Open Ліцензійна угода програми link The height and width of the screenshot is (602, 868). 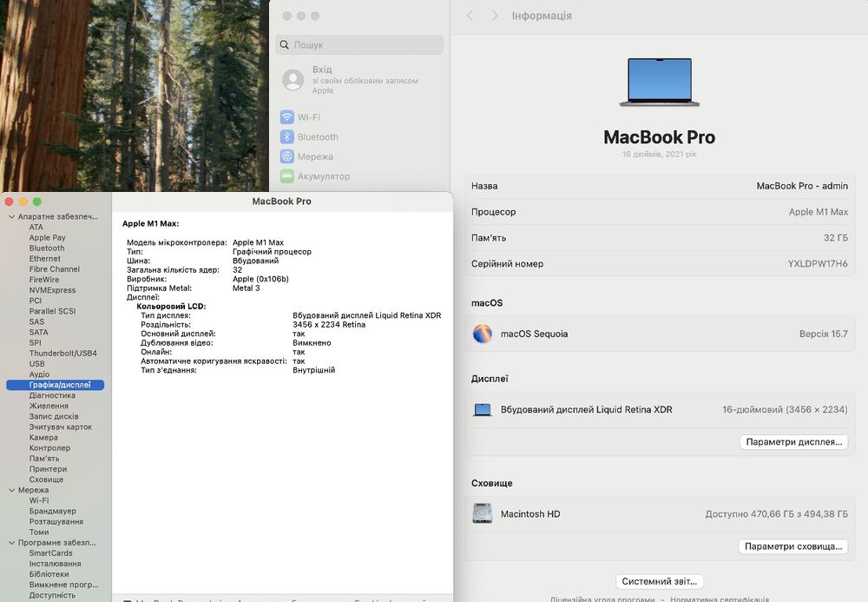click(x=602, y=599)
